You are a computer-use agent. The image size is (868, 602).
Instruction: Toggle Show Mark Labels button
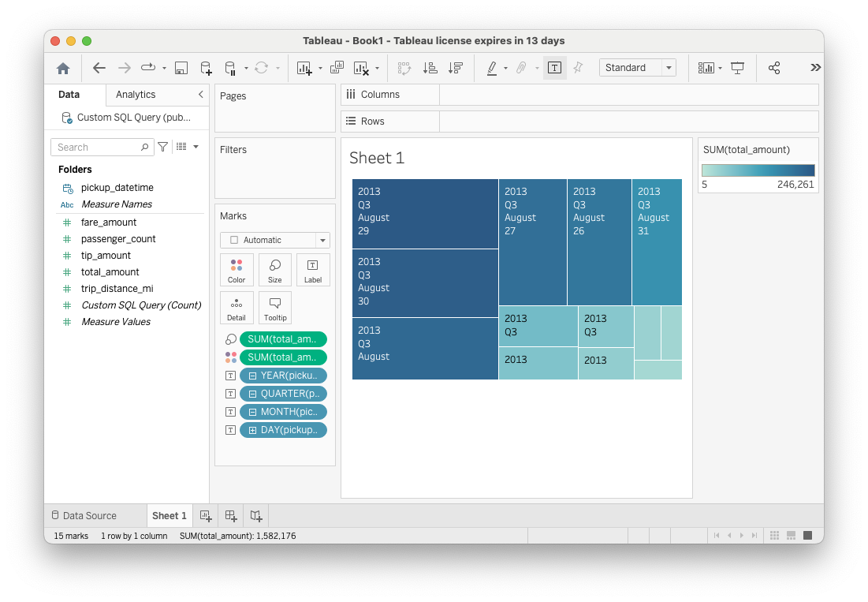(x=554, y=69)
